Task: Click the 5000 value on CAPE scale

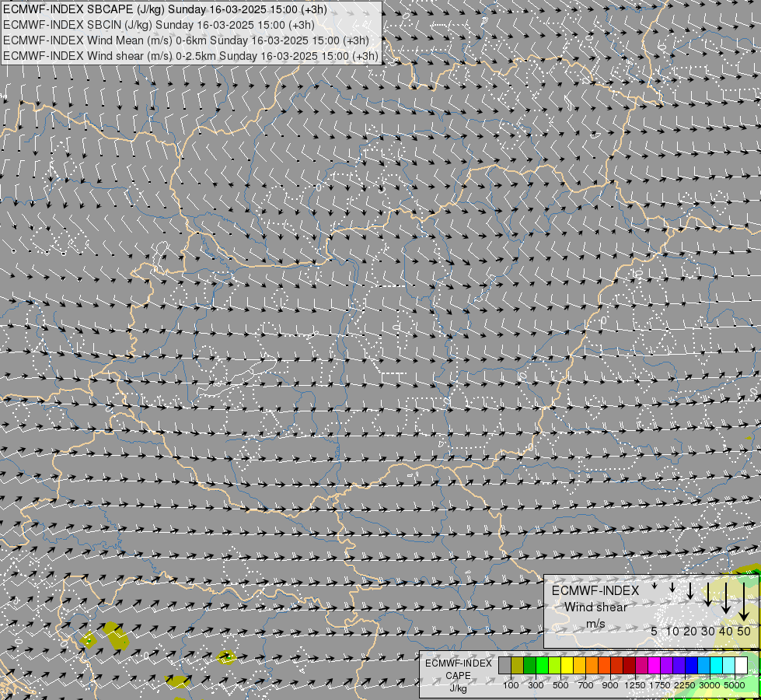Action: pyautogui.click(x=735, y=685)
